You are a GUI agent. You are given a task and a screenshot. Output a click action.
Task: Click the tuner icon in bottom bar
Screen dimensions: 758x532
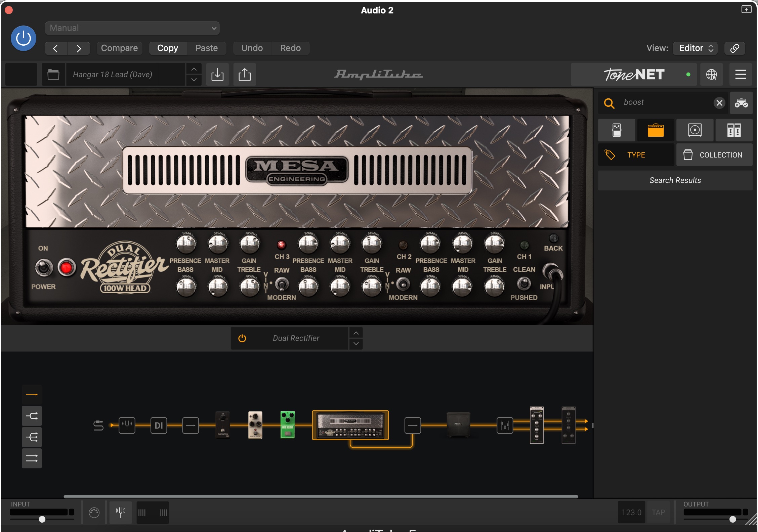pyautogui.click(x=120, y=512)
